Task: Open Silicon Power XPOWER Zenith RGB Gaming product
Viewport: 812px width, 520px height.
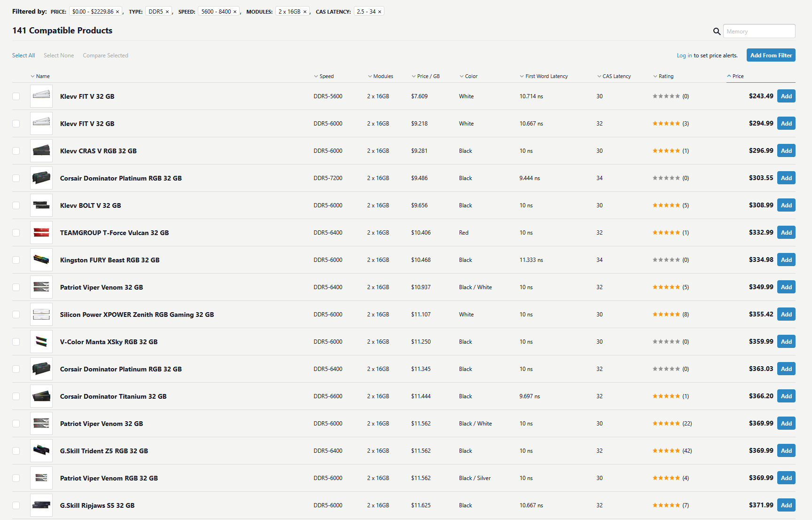Action: pos(137,315)
